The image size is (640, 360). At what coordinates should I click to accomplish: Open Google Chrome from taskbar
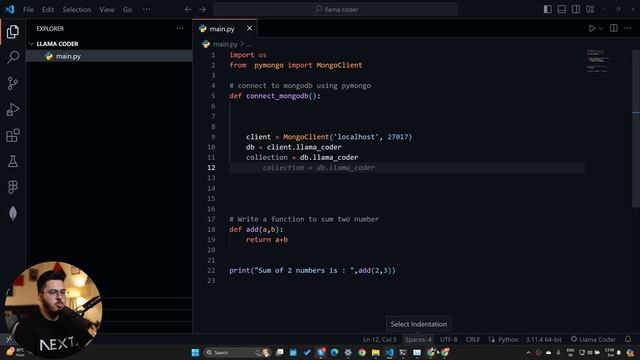click(362, 352)
